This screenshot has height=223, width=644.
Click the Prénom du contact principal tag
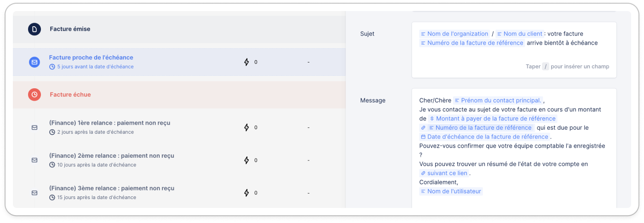(x=498, y=100)
